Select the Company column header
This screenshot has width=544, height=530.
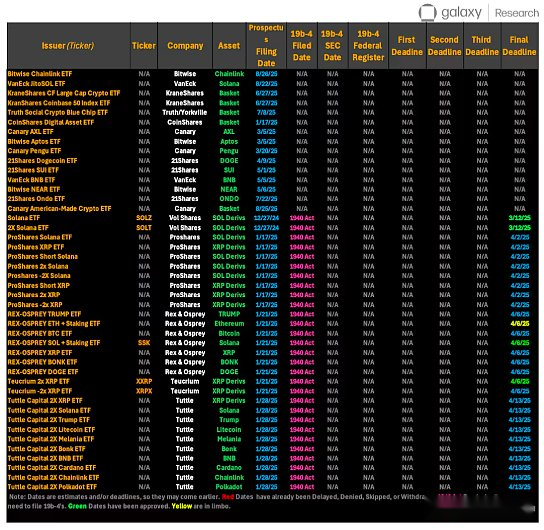185,46
